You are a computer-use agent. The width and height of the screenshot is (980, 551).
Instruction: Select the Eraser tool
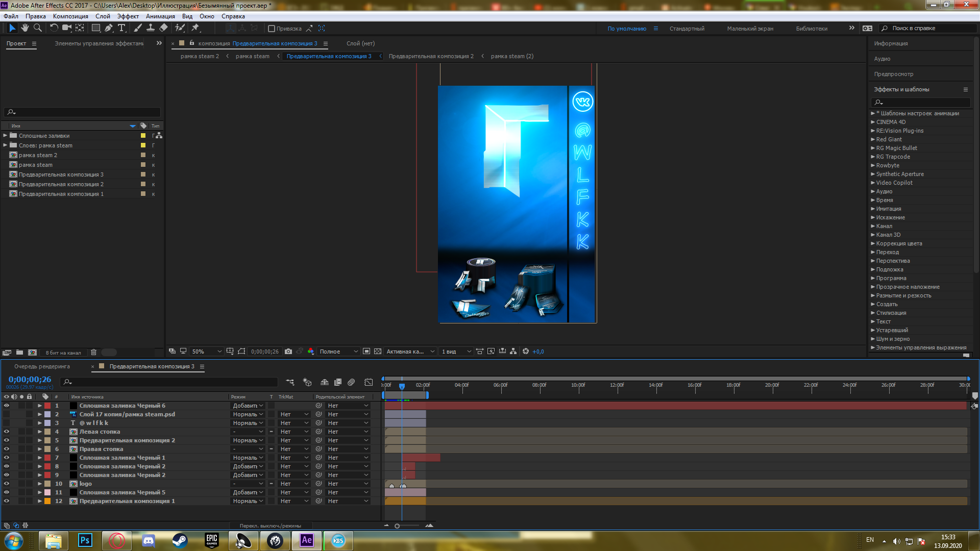click(163, 28)
